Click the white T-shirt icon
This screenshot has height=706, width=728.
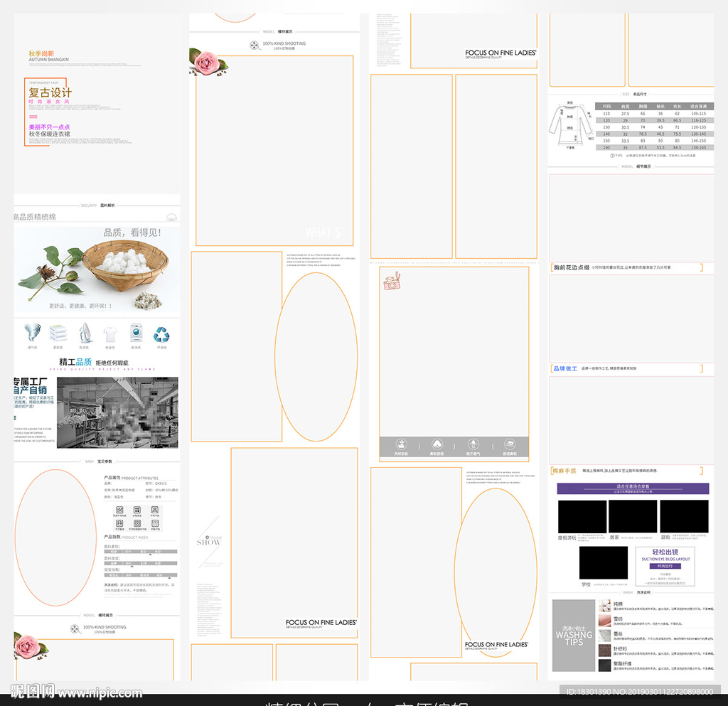[110, 333]
